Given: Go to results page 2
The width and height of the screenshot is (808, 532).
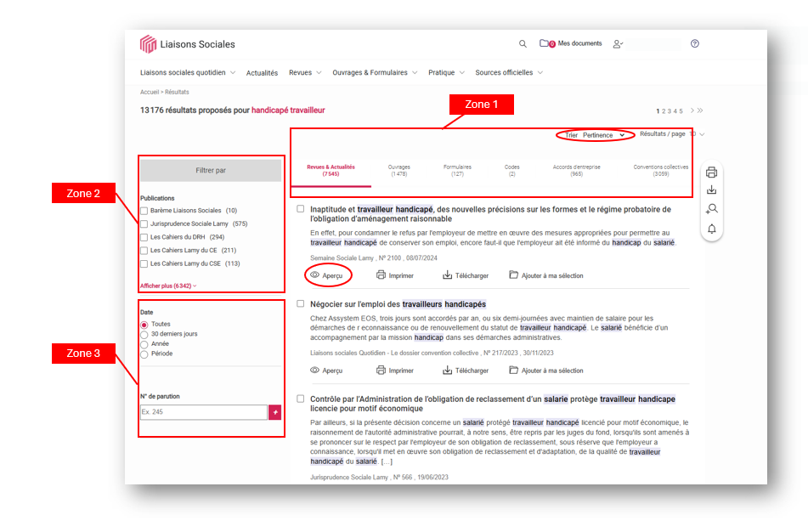Looking at the screenshot, I should pyautogui.click(x=664, y=110).
